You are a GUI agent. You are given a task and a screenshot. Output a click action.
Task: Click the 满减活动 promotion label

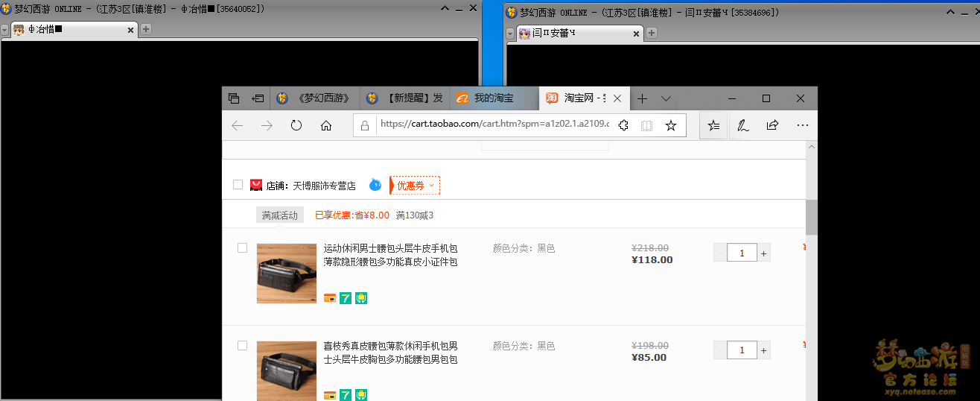280,215
